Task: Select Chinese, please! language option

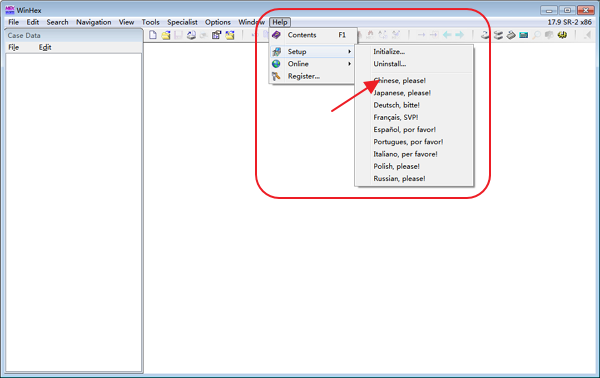Action: [399, 81]
